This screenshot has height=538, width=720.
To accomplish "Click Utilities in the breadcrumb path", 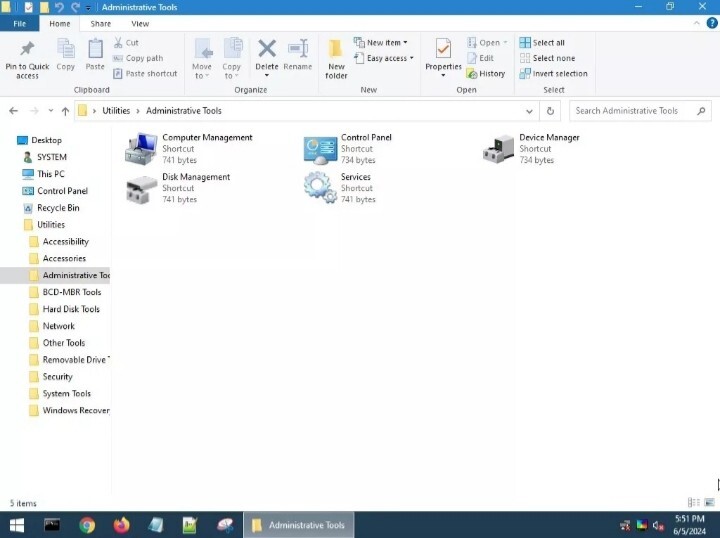I will (x=116, y=111).
